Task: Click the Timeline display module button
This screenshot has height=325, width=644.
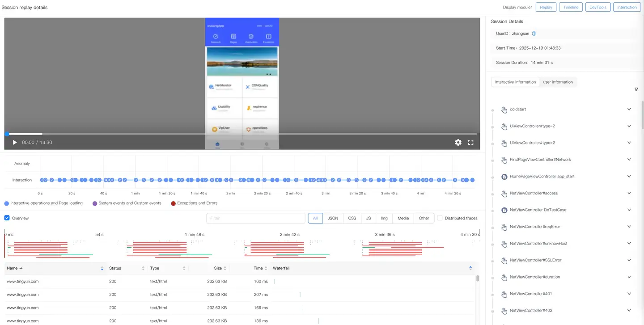Action: point(571,7)
